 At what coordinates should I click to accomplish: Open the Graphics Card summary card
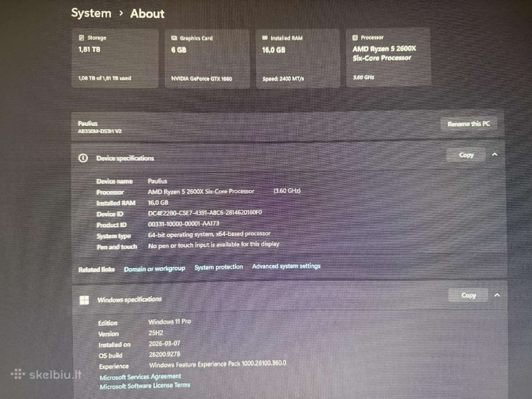tap(207, 59)
